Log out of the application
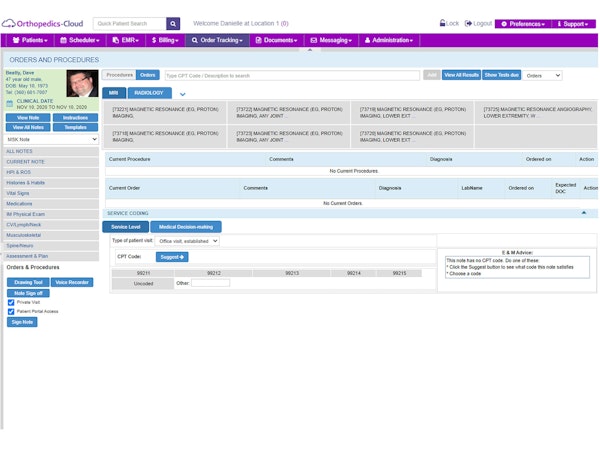The image size is (600, 450). click(478, 23)
